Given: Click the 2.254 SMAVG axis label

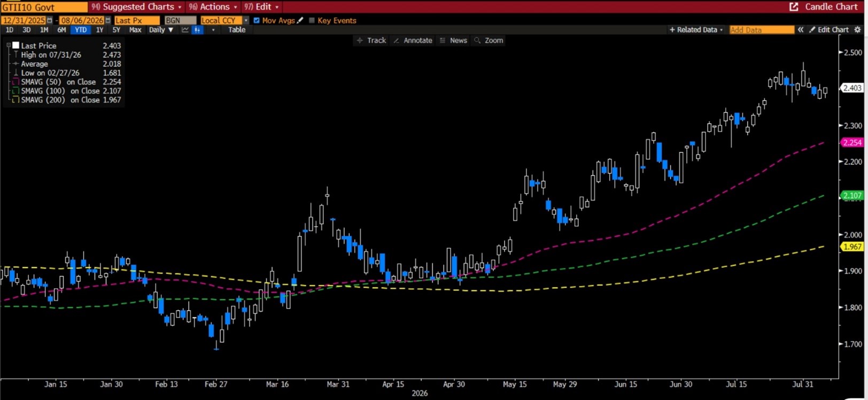Looking at the screenshot, I should coord(852,142).
